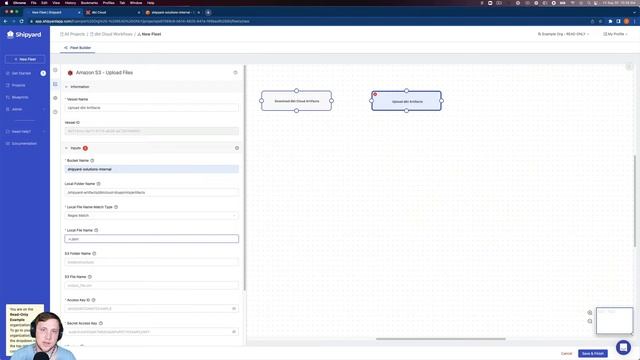Image resolution: width=640 pixels, height=360 pixels.
Task: Show Local Folder Name help icon
Action: (98, 184)
